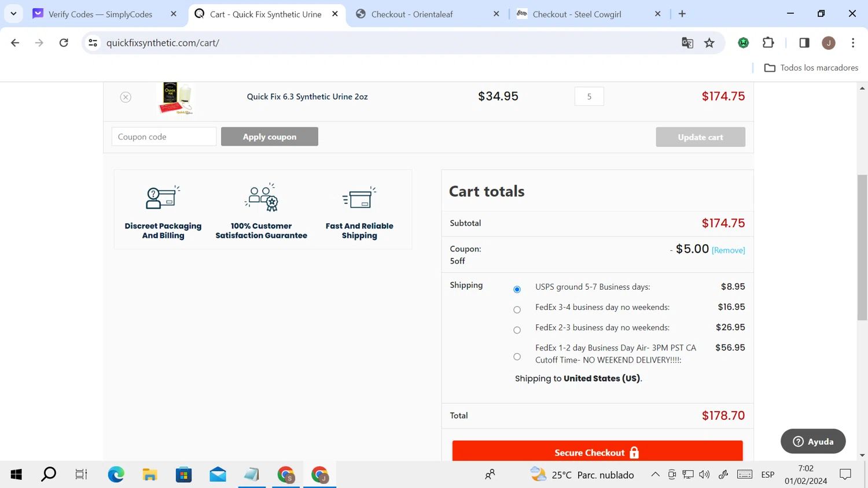Close the Checkout - Steel Cowgirl tab
Viewport: 868px width, 488px height.
[x=657, y=14]
